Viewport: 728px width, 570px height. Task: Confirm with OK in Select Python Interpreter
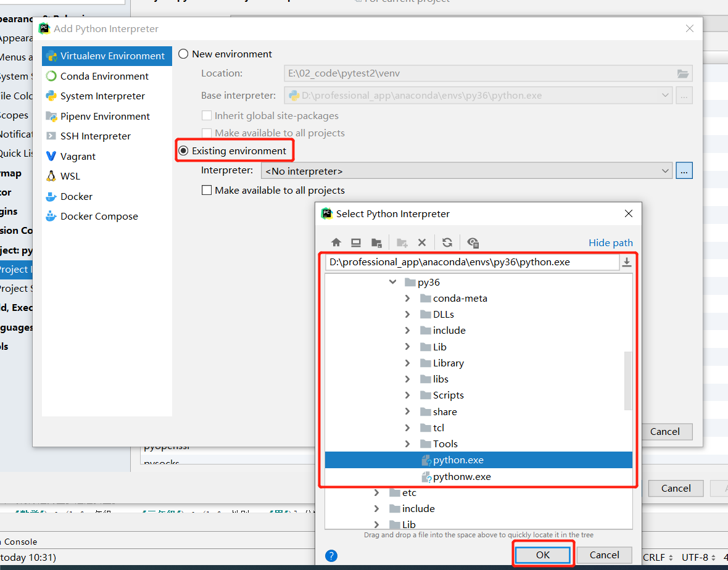click(x=543, y=555)
